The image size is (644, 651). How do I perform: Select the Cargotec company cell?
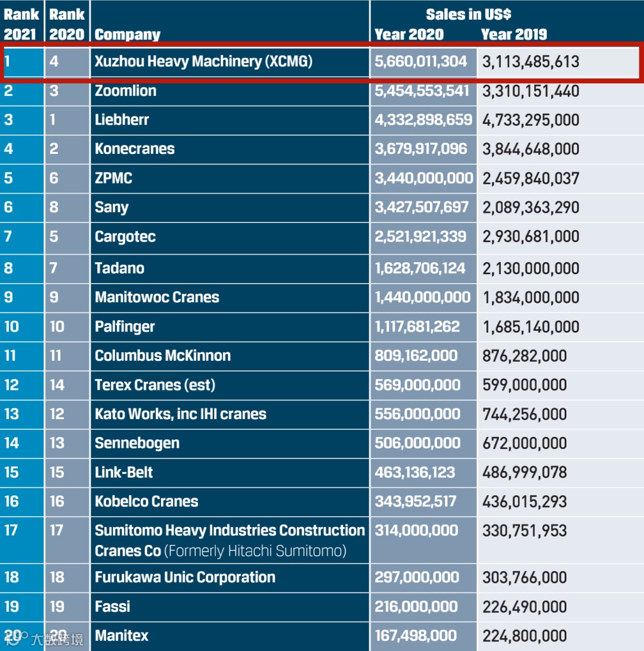(230, 237)
